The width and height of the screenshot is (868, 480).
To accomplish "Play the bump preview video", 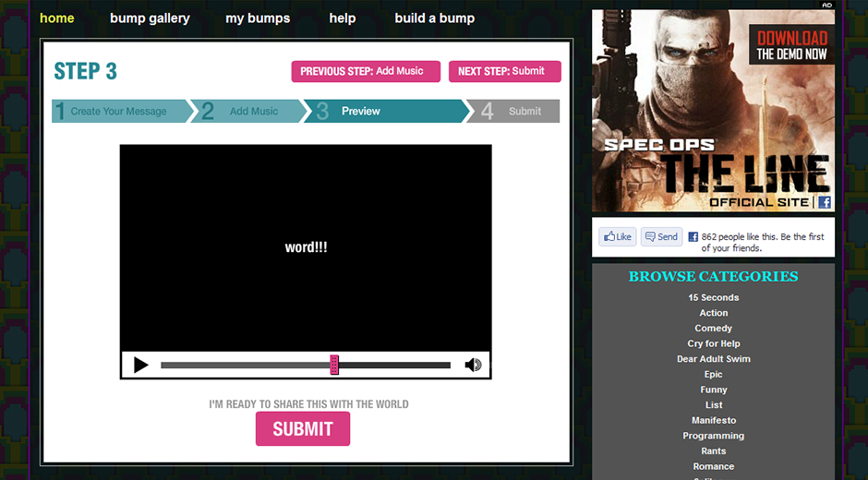I will [x=140, y=365].
